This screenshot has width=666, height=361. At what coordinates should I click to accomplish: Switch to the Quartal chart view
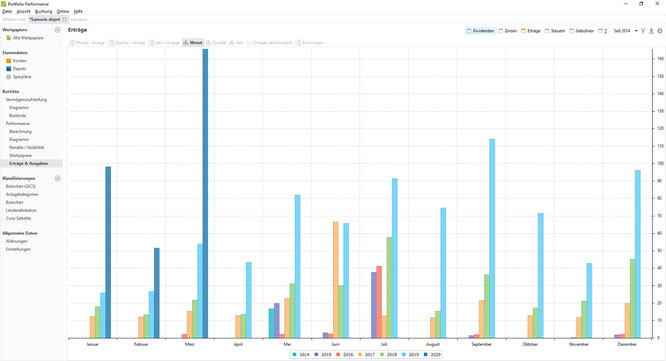click(216, 43)
